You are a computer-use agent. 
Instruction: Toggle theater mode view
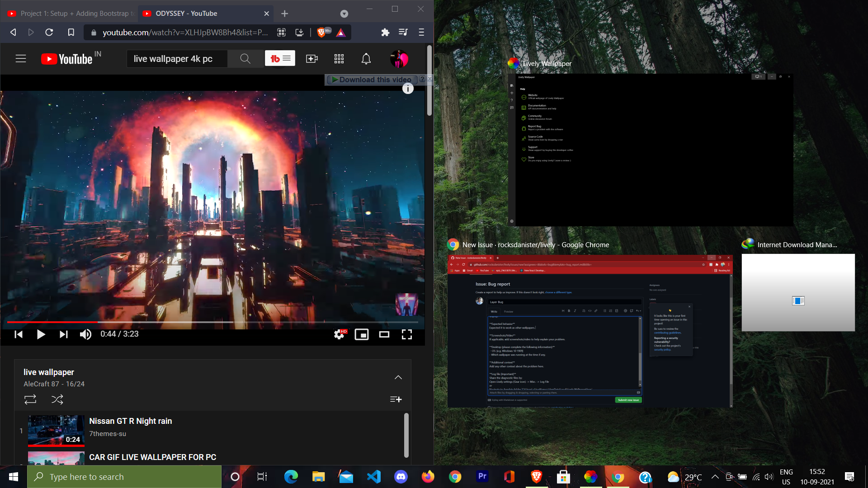(384, 334)
